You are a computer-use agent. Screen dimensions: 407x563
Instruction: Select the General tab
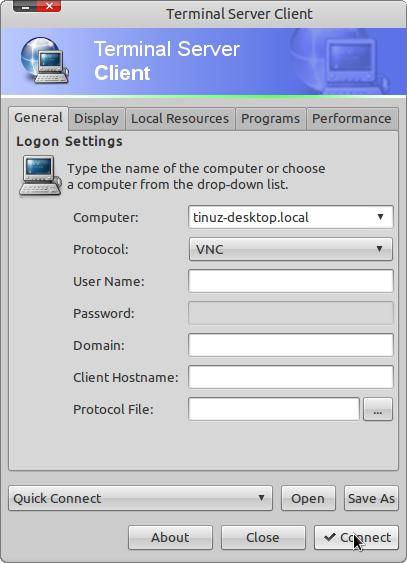point(38,118)
